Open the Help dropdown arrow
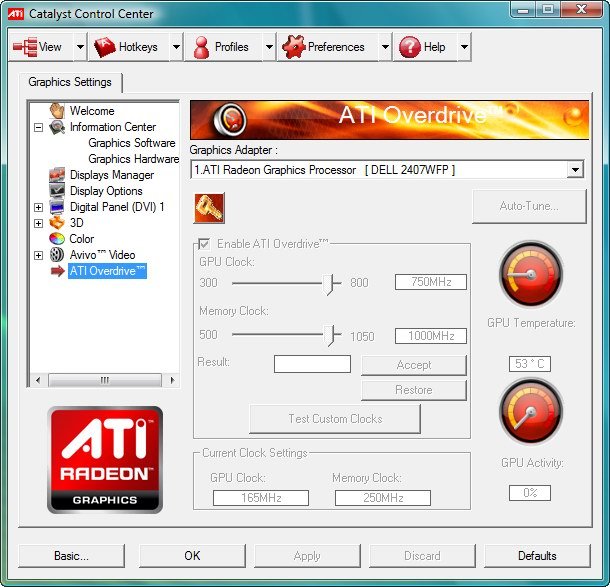This screenshot has width=610, height=587. pyautogui.click(x=465, y=47)
